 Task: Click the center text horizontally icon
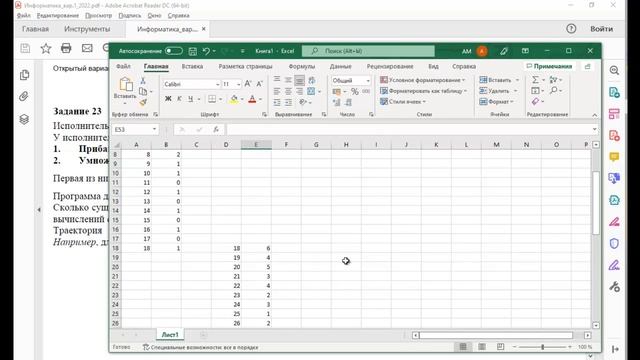(288, 91)
